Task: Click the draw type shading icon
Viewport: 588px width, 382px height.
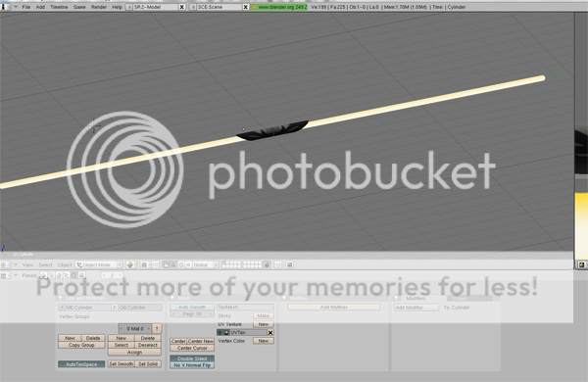Action: point(129,264)
